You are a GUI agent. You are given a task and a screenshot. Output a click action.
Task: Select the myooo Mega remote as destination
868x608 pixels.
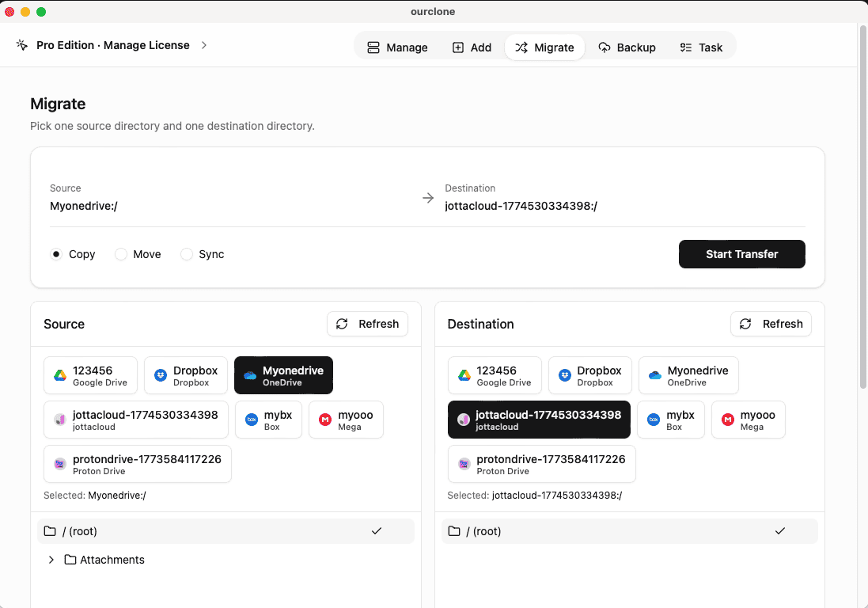click(747, 420)
